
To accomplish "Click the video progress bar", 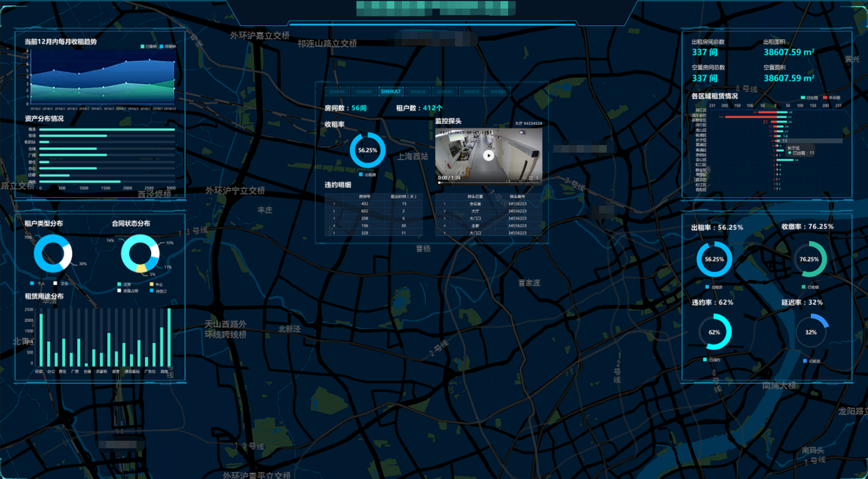I will (489, 182).
